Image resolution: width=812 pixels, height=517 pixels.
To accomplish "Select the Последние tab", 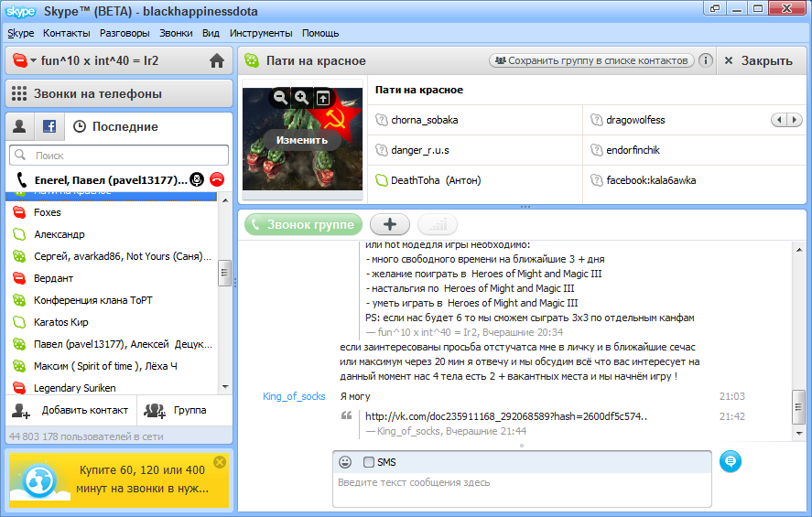I will click(x=115, y=126).
